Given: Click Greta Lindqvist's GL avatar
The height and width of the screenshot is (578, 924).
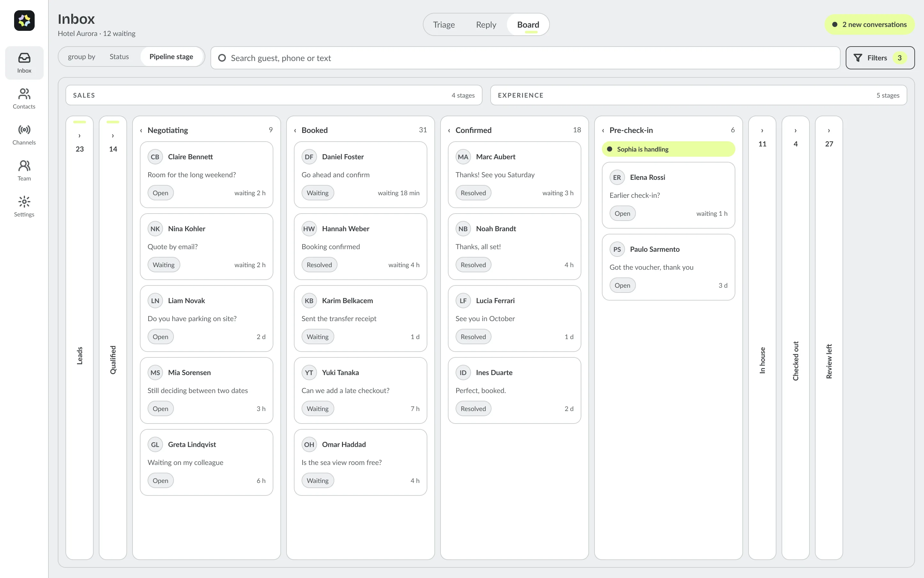Looking at the screenshot, I should (155, 445).
